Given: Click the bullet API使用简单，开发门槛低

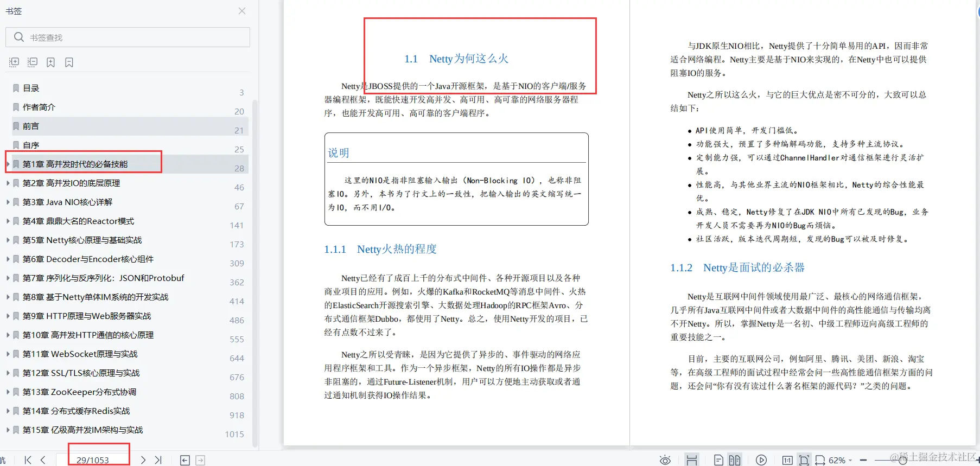Looking at the screenshot, I should click(747, 130).
